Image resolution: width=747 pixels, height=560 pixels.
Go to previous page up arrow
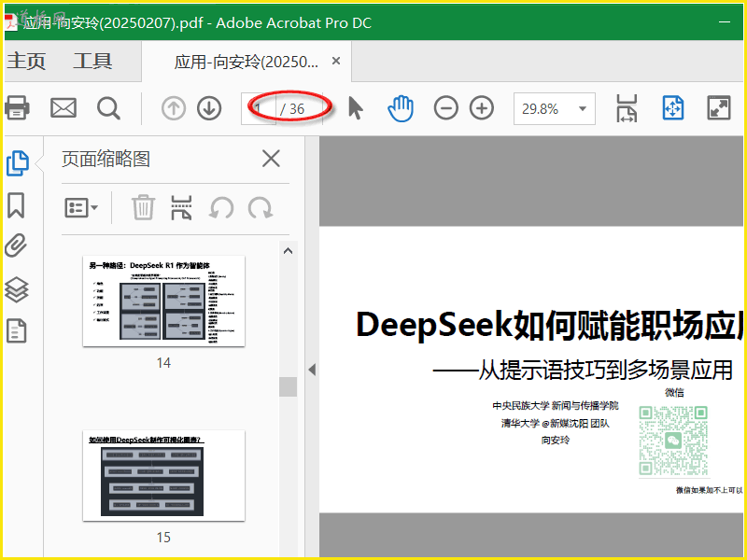[174, 108]
